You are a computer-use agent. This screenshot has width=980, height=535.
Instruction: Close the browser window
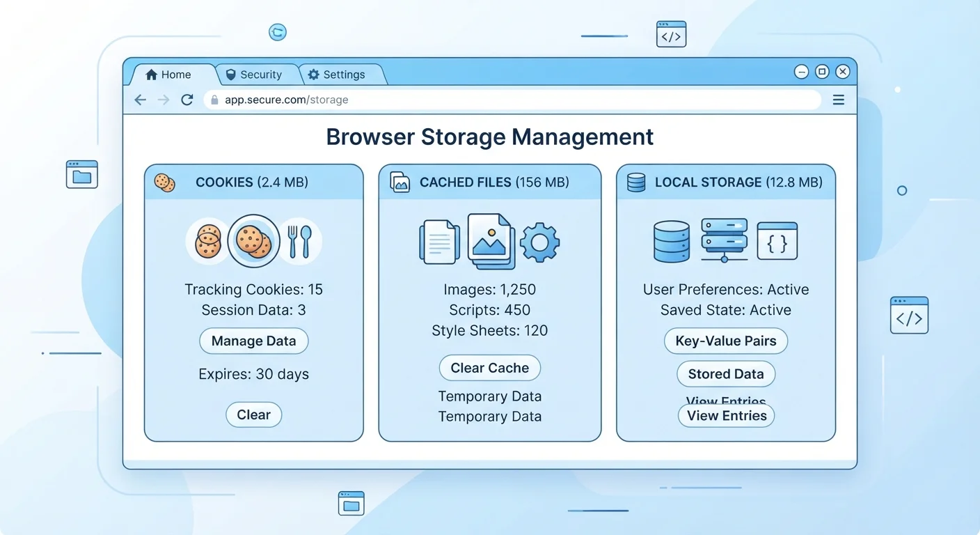[843, 72]
